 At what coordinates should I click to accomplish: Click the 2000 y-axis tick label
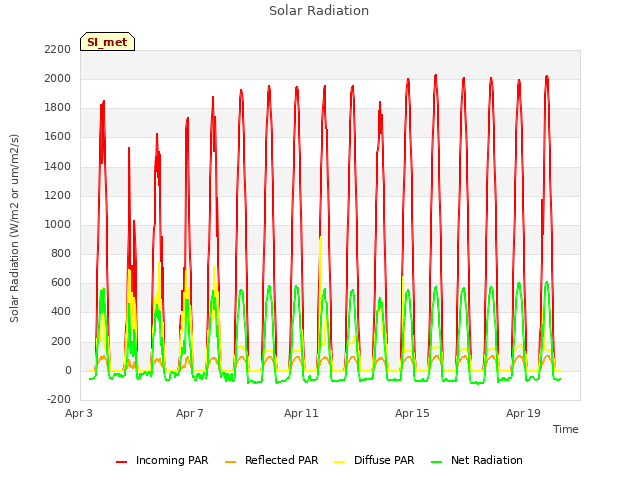[x=58, y=78]
